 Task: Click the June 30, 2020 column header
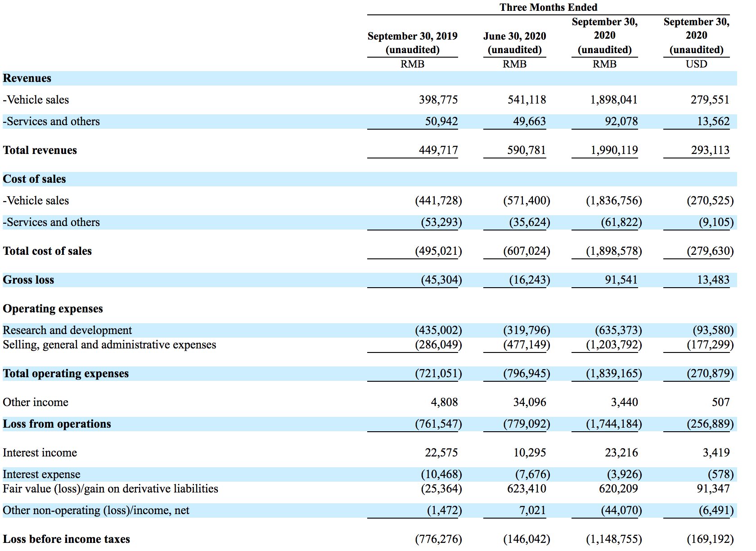(x=514, y=43)
